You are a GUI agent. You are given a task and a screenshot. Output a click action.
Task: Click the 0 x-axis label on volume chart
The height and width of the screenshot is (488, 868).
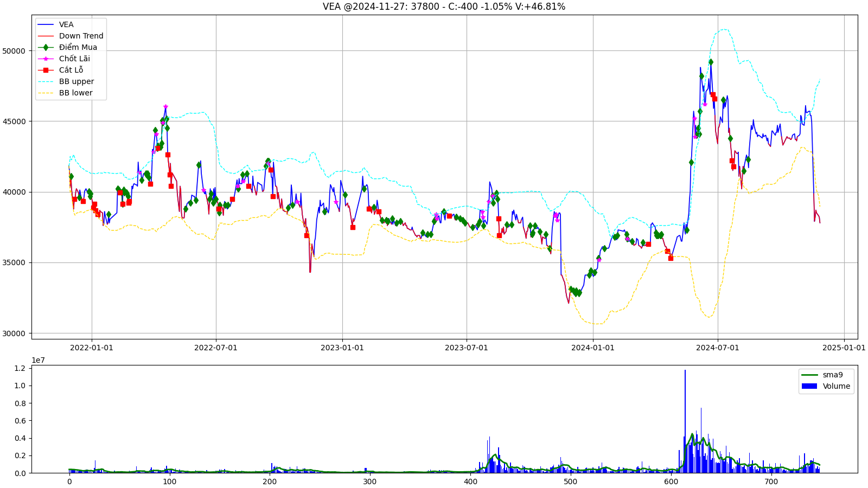(x=69, y=481)
